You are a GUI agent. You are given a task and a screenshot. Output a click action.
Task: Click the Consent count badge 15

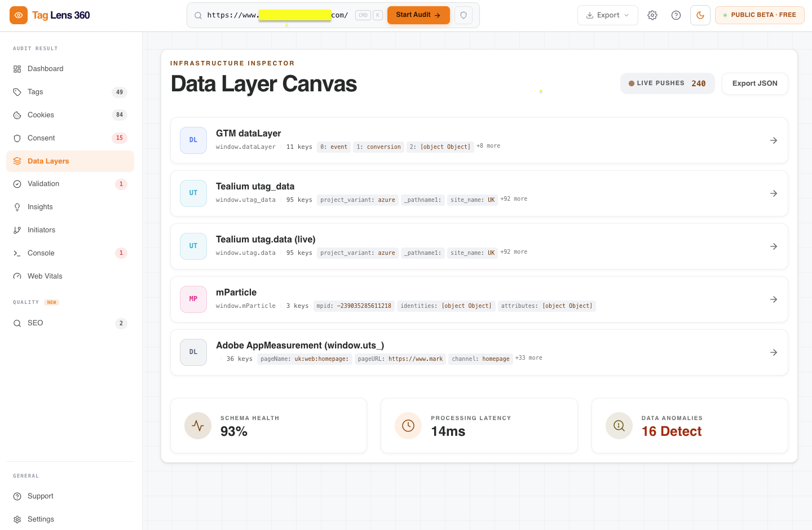click(x=120, y=138)
